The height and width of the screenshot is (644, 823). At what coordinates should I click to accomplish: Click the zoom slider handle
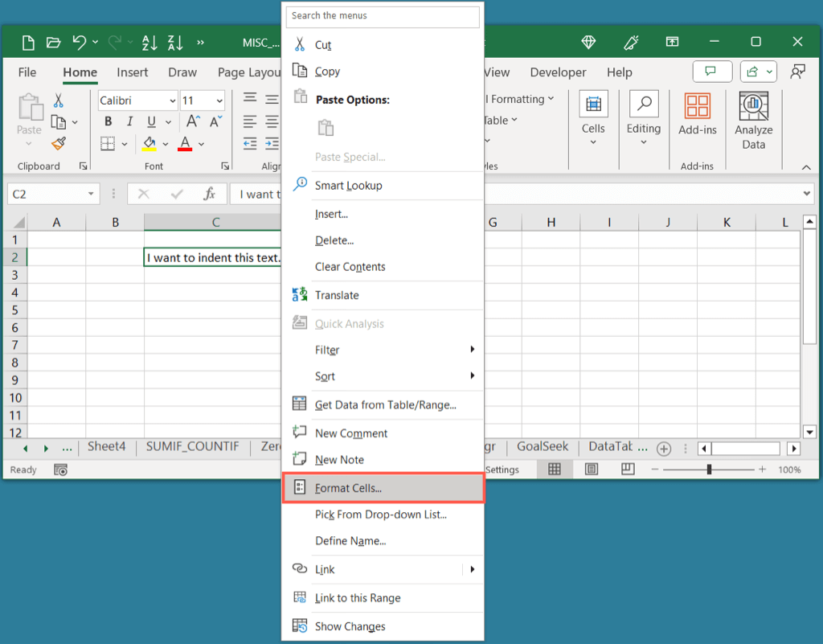[709, 470]
